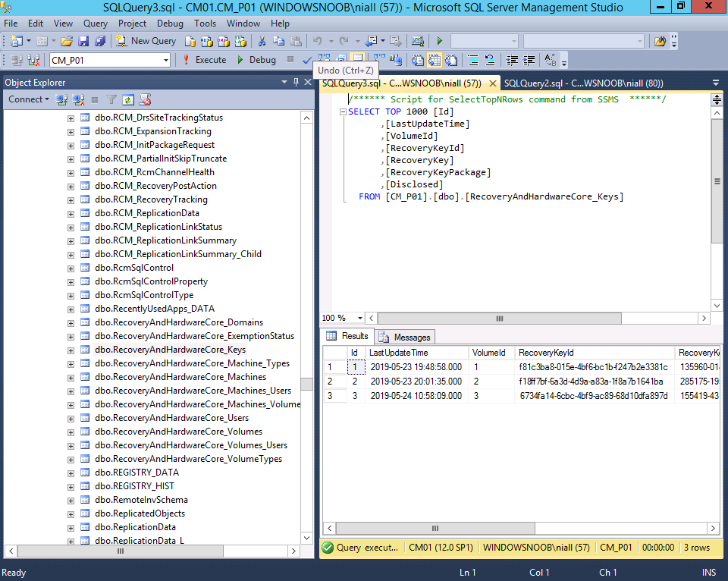Select dbo.RecoveryAndHardwareCore_Volumes tree item
This screenshot has height=581, width=728.
click(x=178, y=432)
